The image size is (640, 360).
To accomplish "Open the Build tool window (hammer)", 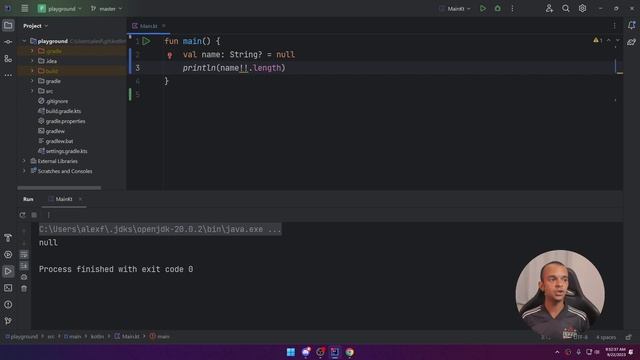I will (x=8, y=238).
